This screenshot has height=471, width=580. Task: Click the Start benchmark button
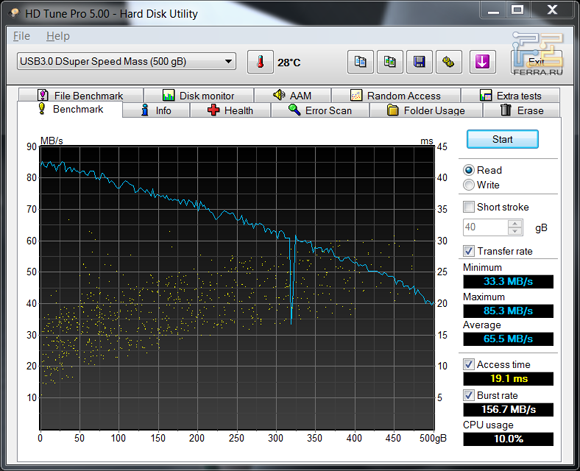[x=502, y=139]
